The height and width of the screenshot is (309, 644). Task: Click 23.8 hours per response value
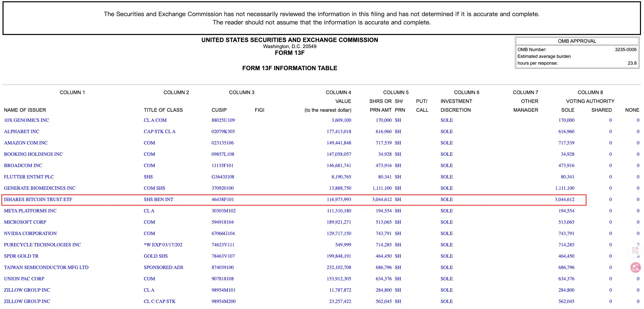pos(632,63)
